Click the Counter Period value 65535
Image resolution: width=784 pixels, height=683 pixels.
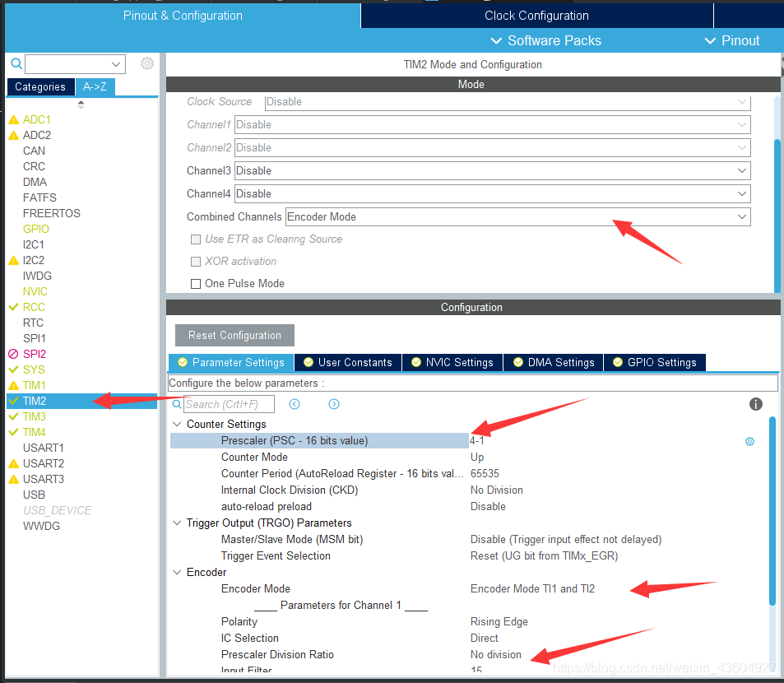[485, 473]
